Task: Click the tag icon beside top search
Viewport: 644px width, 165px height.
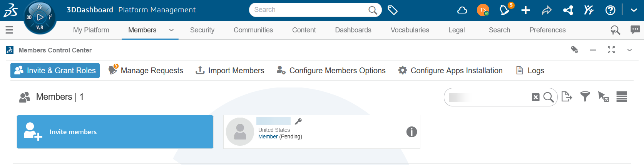Action: tap(392, 10)
